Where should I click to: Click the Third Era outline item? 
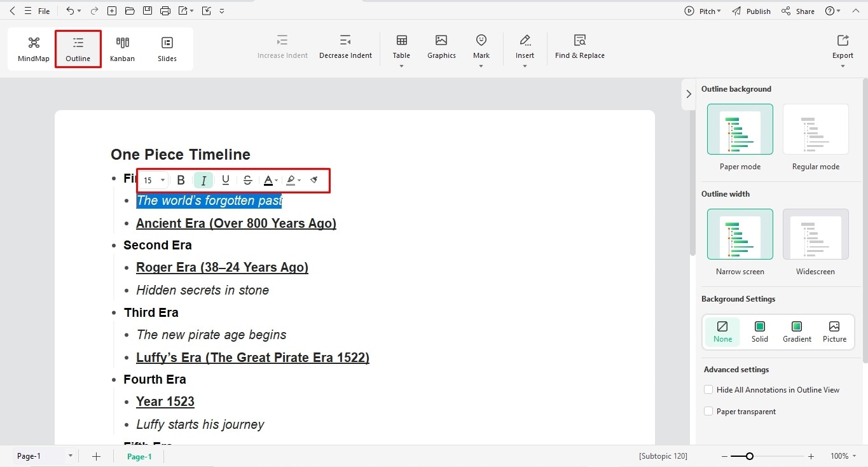point(151,312)
